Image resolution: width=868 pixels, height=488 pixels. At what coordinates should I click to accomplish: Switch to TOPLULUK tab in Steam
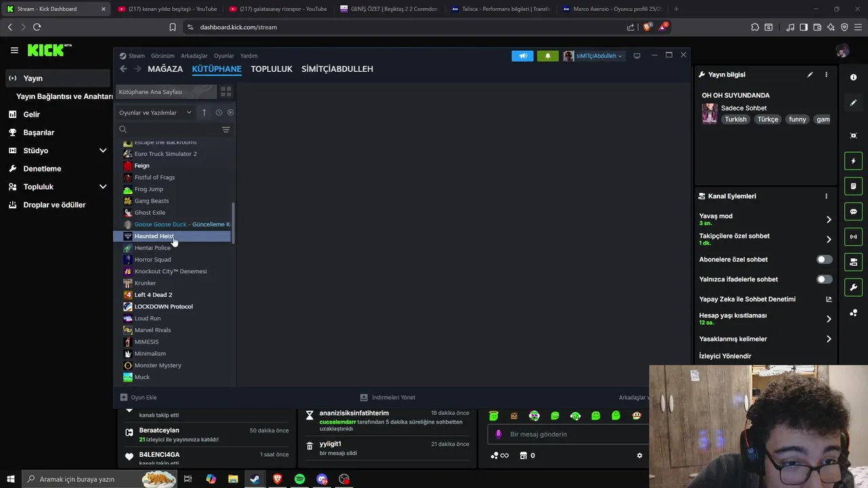271,68
